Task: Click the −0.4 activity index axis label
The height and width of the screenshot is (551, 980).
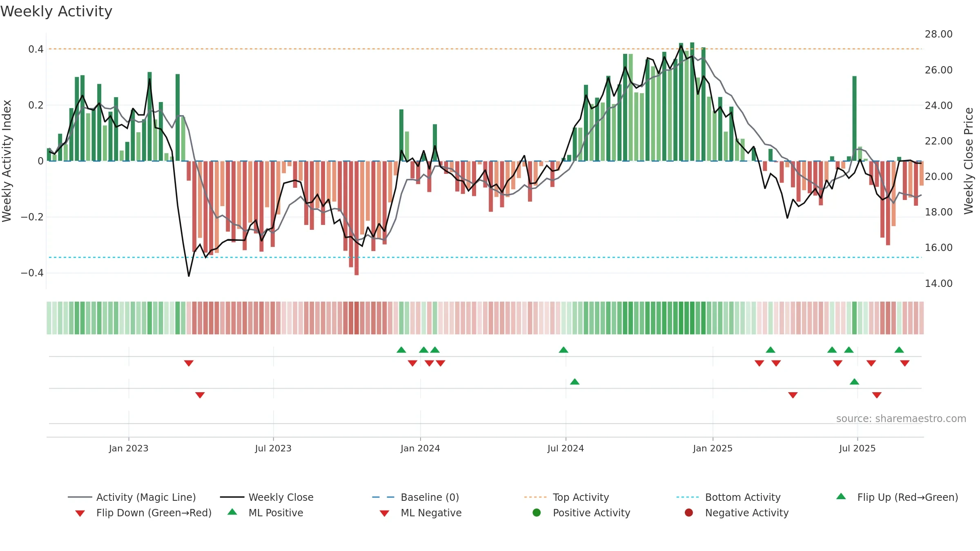Action: (32, 273)
